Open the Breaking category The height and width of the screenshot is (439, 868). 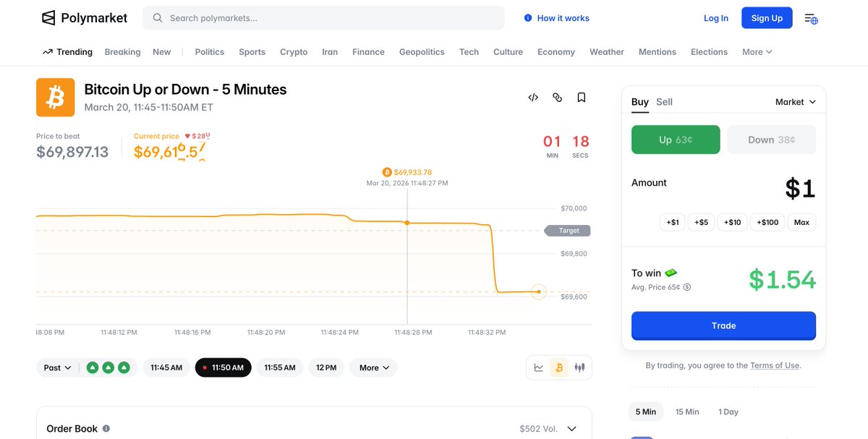point(122,52)
